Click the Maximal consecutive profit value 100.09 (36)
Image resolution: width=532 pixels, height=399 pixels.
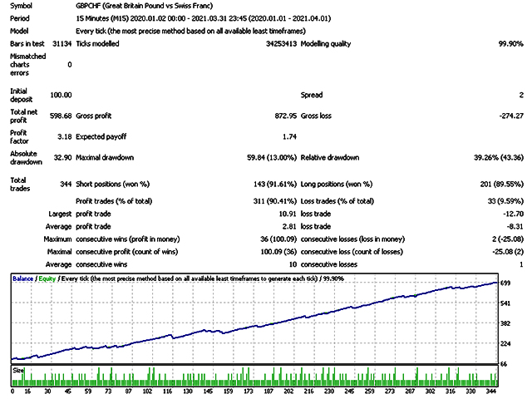tap(278, 252)
